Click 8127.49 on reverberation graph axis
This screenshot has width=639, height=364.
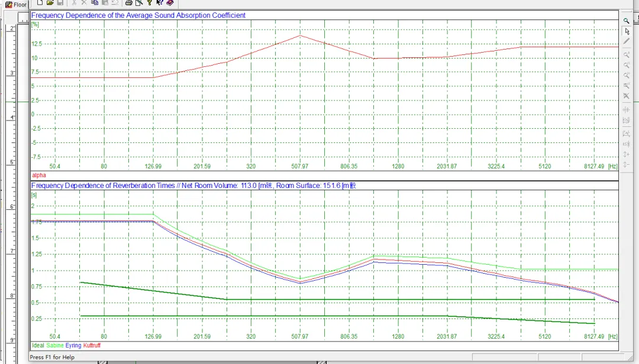pyautogui.click(x=594, y=336)
